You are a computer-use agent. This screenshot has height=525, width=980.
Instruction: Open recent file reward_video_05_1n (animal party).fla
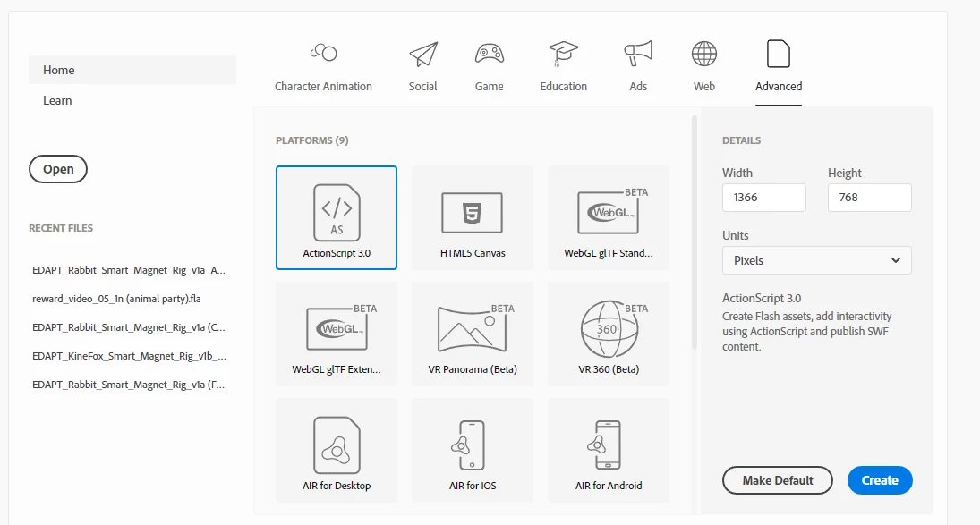[117, 299]
